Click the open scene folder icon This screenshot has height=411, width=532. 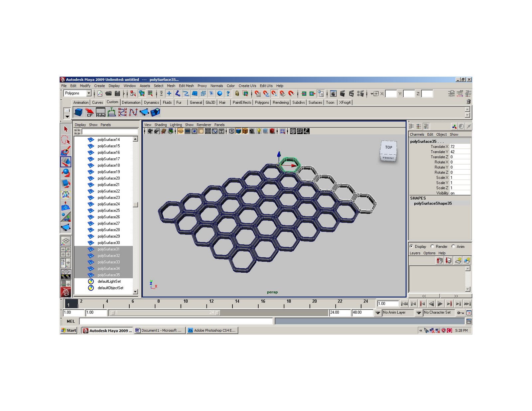[x=108, y=93]
